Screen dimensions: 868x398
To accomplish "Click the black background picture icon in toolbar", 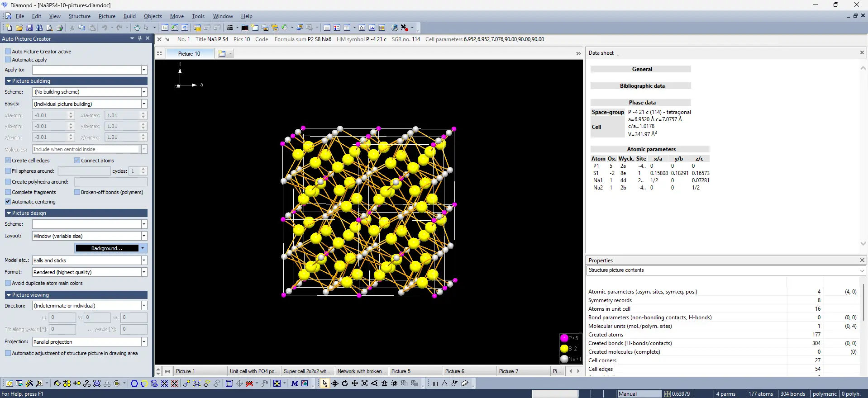I will [245, 28].
